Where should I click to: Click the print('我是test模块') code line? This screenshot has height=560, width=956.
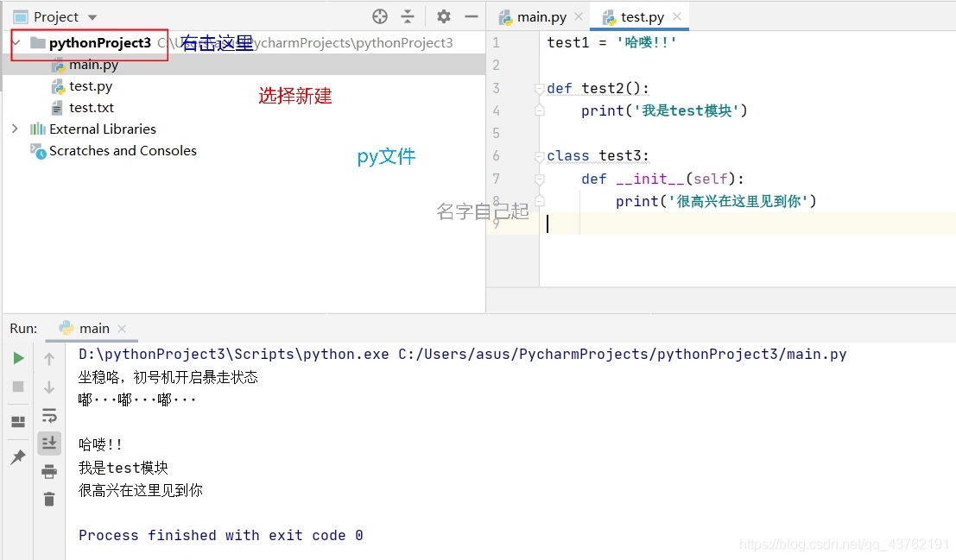tap(664, 110)
